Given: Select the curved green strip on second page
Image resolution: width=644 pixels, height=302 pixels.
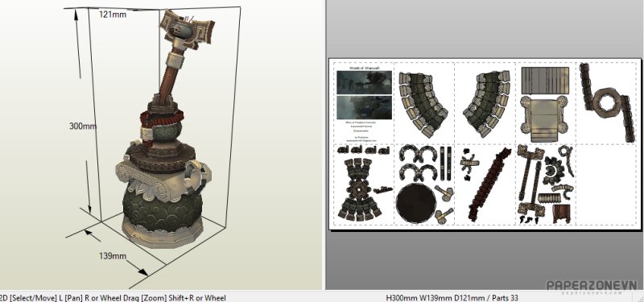Looking at the screenshot, I should pyautogui.click(x=423, y=104).
